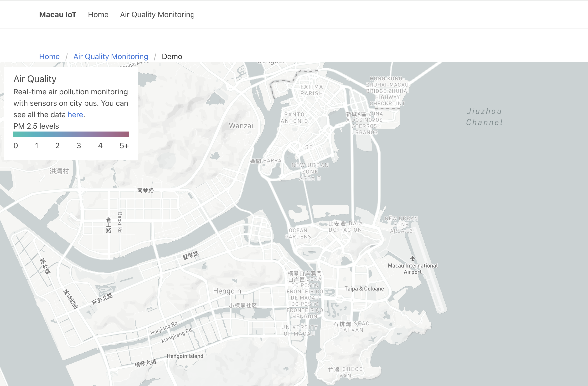Click the Wanzai map label
Image resolution: width=588 pixels, height=386 pixels.
tap(241, 126)
